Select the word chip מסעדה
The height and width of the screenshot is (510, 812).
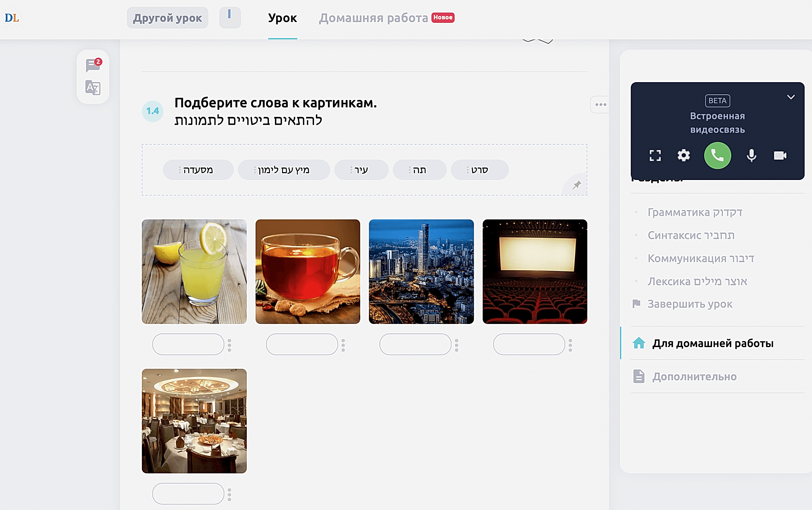click(198, 170)
